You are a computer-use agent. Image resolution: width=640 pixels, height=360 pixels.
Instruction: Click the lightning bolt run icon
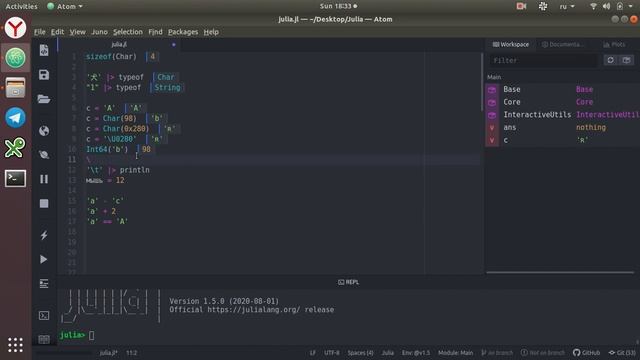point(44,235)
